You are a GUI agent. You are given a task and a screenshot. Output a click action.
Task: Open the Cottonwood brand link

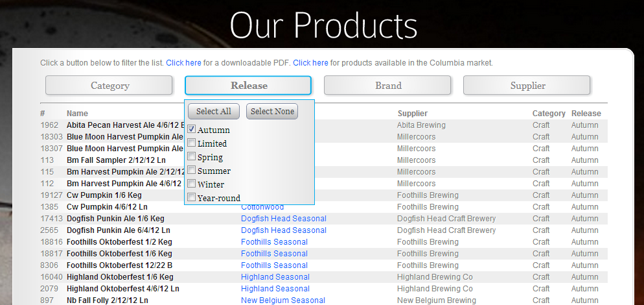point(262,207)
